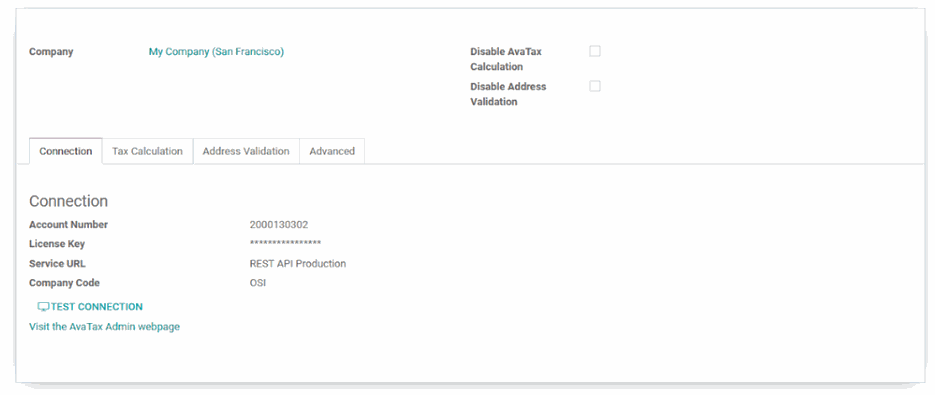
Task: Visit the AvaTax Admin webpage link
Action: point(104,326)
